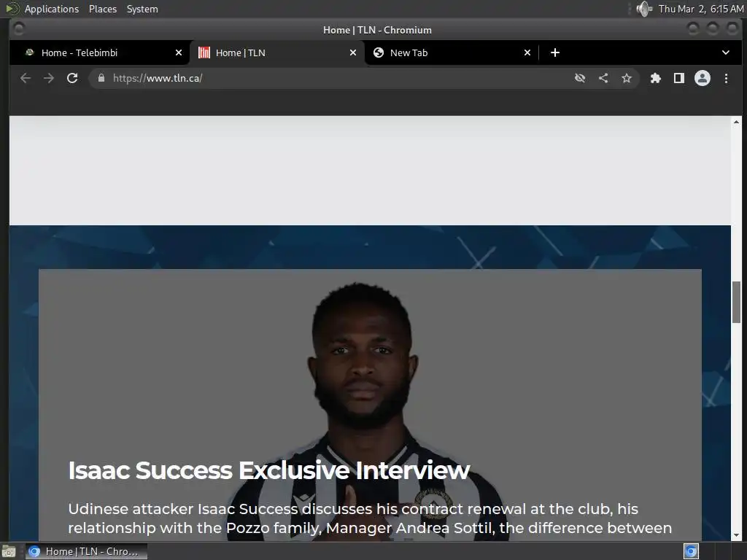Open the Applications menu
This screenshot has width=747, height=560.
click(x=52, y=9)
